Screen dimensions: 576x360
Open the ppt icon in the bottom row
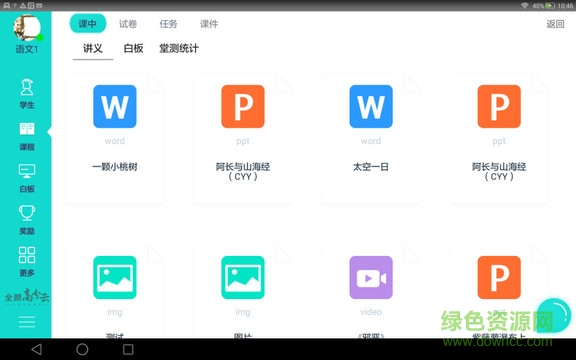point(499,277)
